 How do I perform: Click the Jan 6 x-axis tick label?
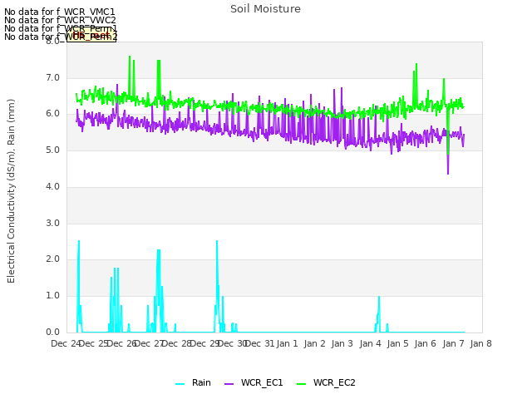(425, 343)
